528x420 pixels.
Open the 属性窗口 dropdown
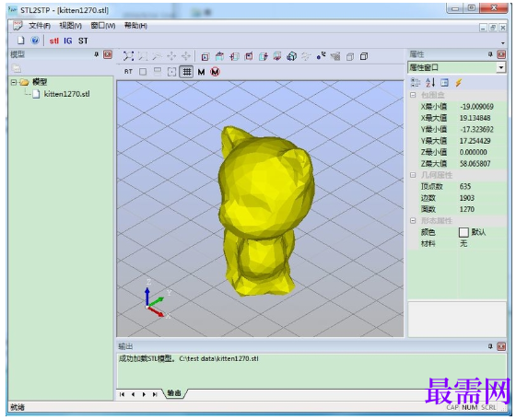(x=501, y=67)
